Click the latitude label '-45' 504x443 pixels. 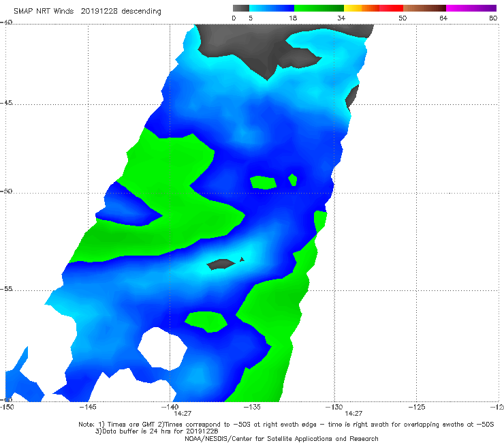pos(6,103)
